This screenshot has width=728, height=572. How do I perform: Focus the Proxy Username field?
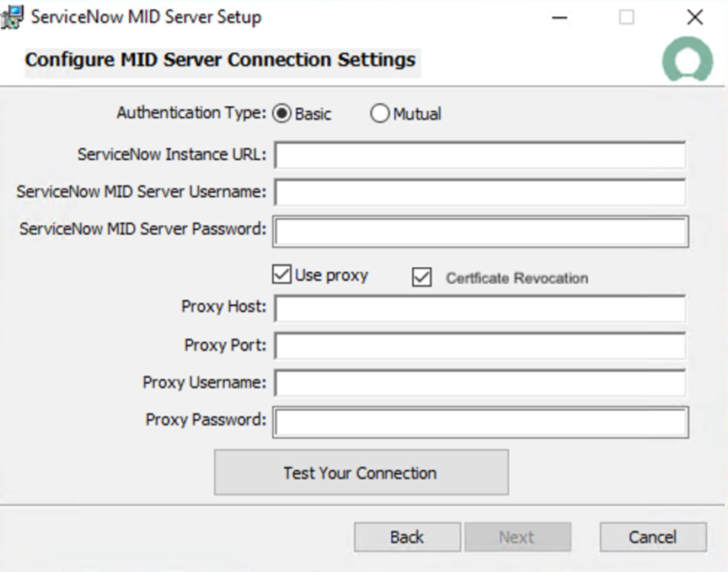coord(480,382)
